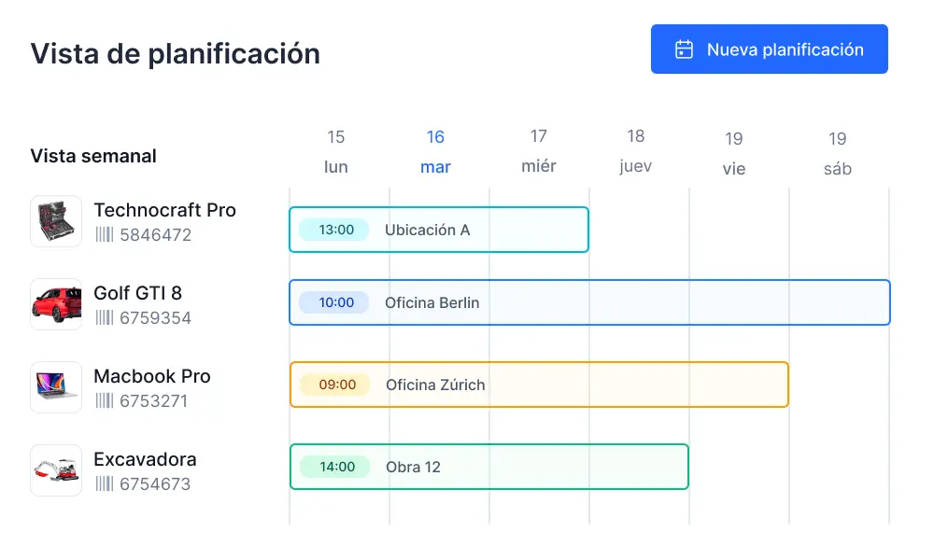934x560 pixels.
Task: Open the Oficina Berlin booking bar
Action: pos(589,302)
